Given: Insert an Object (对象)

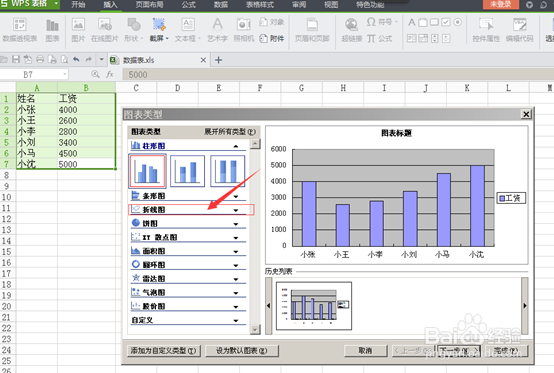Looking at the screenshot, I should [272, 22].
